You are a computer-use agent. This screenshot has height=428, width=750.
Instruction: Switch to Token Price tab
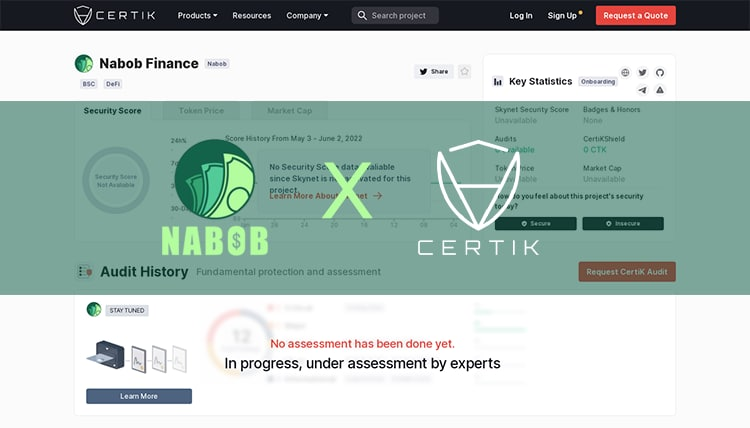click(x=201, y=110)
